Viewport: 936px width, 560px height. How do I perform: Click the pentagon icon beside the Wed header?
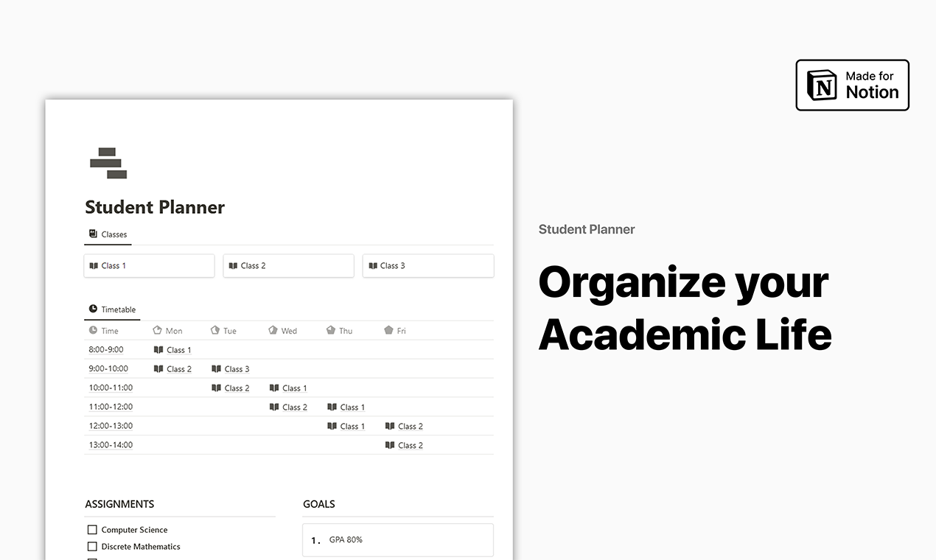click(x=272, y=330)
